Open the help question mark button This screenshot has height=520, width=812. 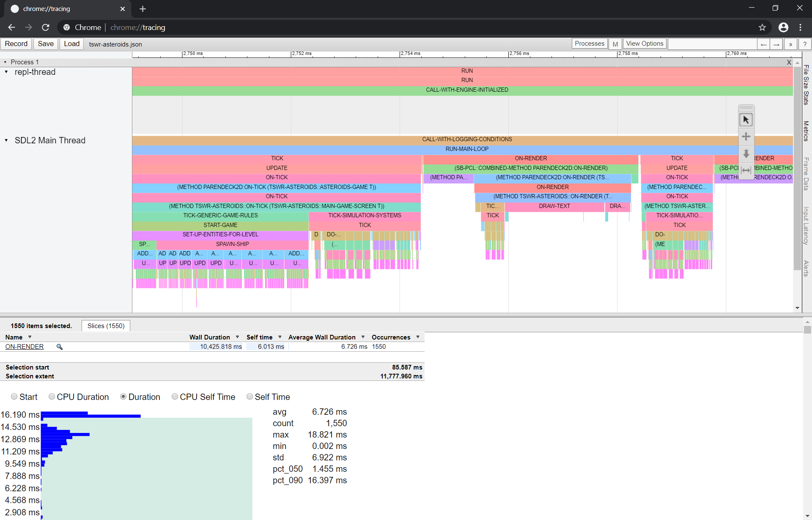coord(805,44)
